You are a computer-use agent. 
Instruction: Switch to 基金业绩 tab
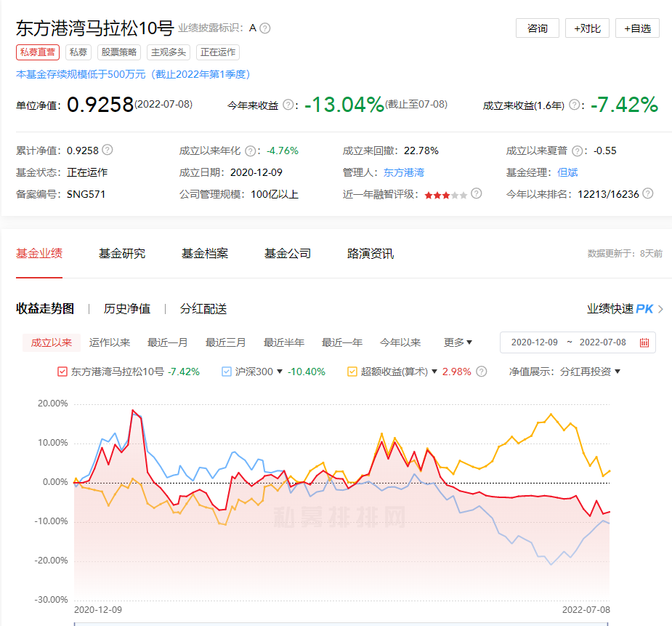coord(39,254)
